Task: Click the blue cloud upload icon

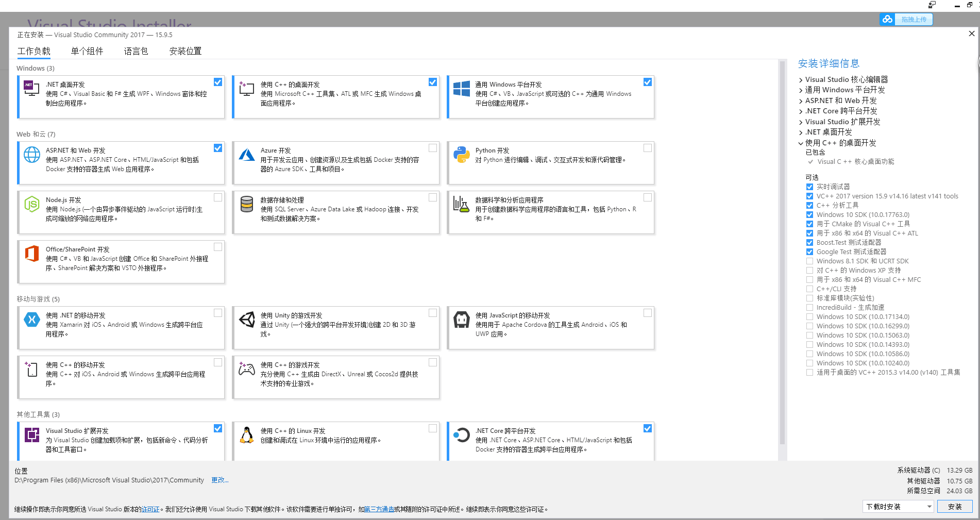Action: point(887,19)
